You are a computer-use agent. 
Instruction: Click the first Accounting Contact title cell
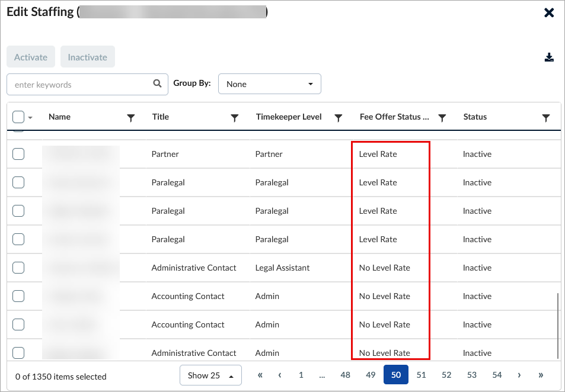188,296
